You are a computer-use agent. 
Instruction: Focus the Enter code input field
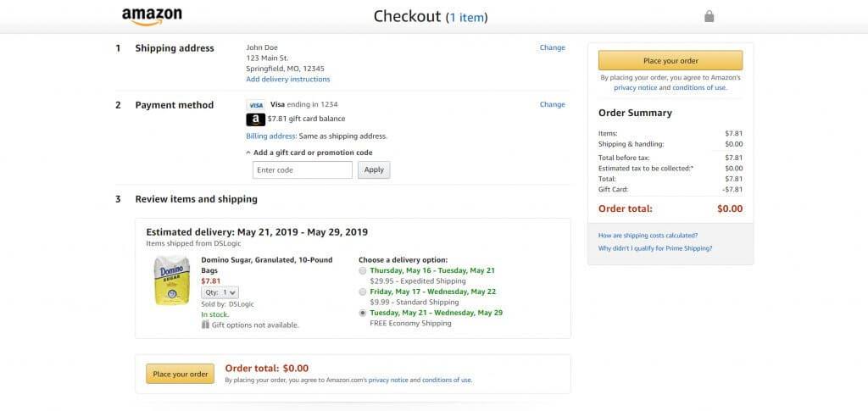(x=302, y=169)
